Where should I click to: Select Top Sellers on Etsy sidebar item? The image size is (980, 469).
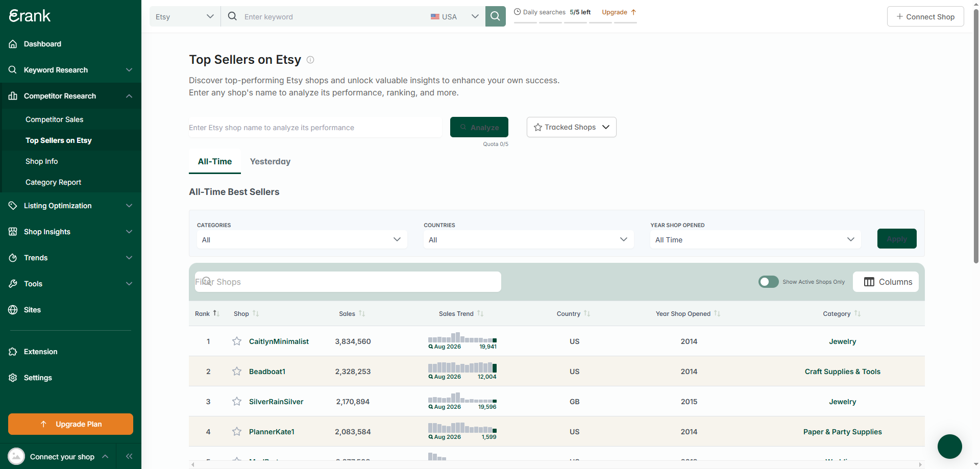(x=59, y=140)
